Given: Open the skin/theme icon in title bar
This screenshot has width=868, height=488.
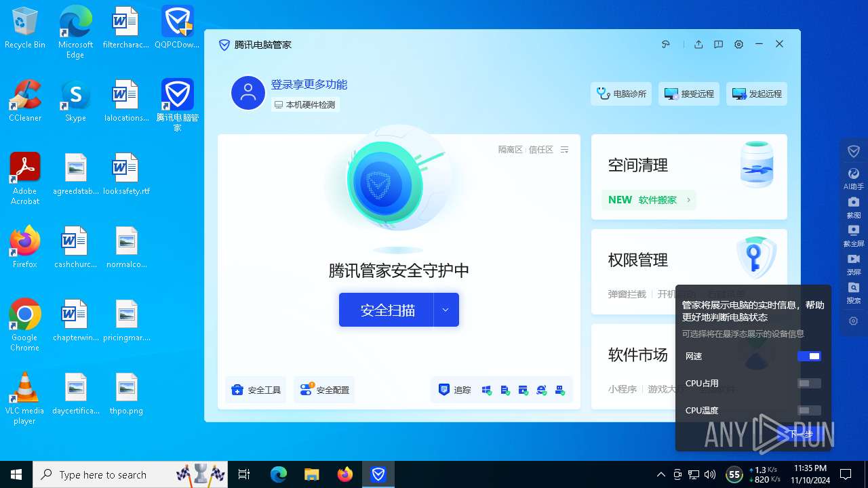Looking at the screenshot, I should pos(666,44).
